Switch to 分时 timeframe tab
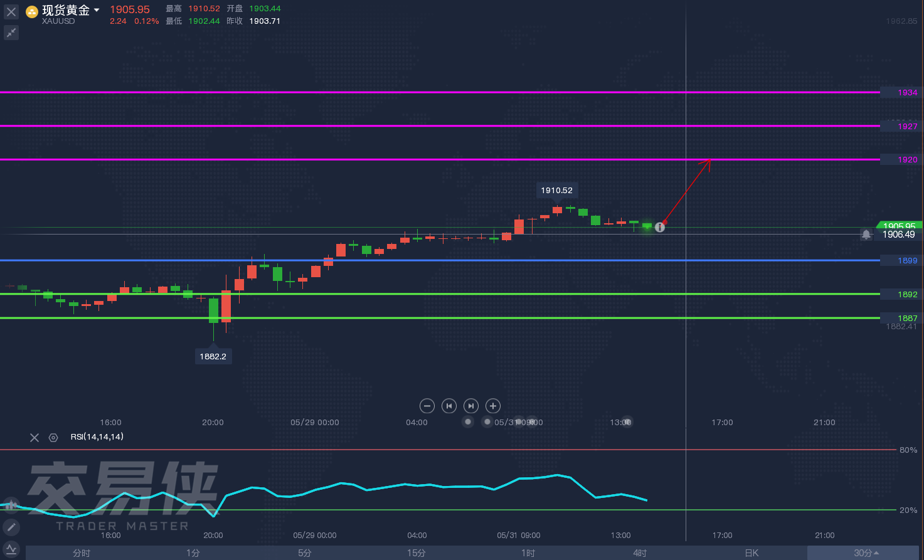This screenshot has width=924, height=560. pos(82,553)
